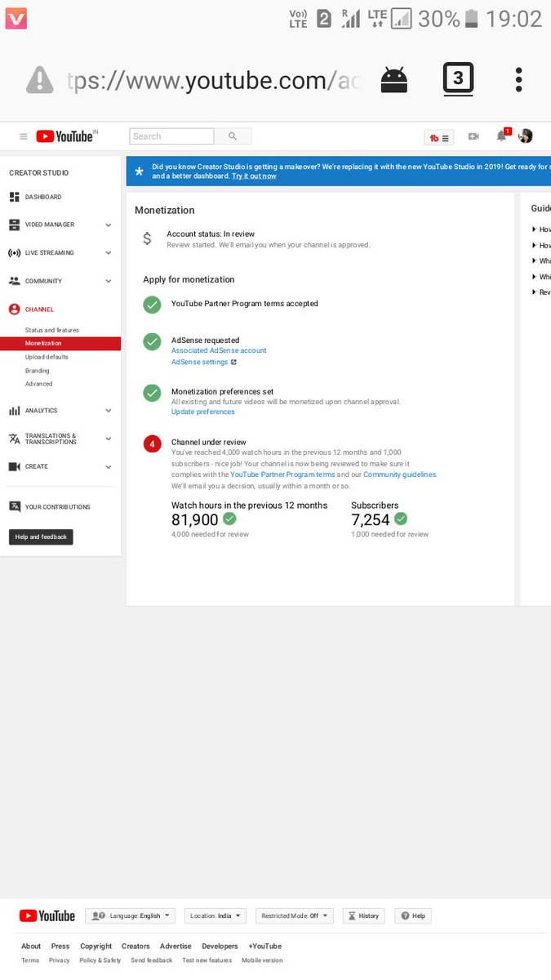Select Upload defaults
The width and height of the screenshot is (551, 980).
(47, 357)
